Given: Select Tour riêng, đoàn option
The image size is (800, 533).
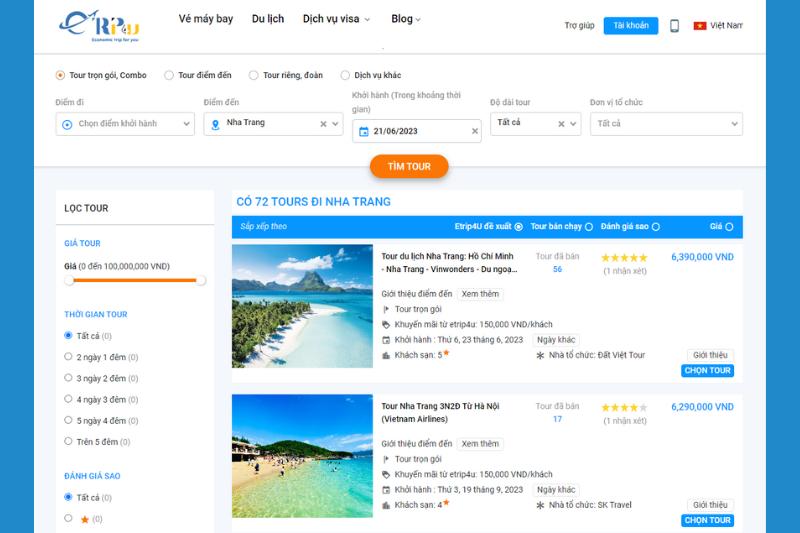Looking at the screenshot, I should (x=254, y=75).
